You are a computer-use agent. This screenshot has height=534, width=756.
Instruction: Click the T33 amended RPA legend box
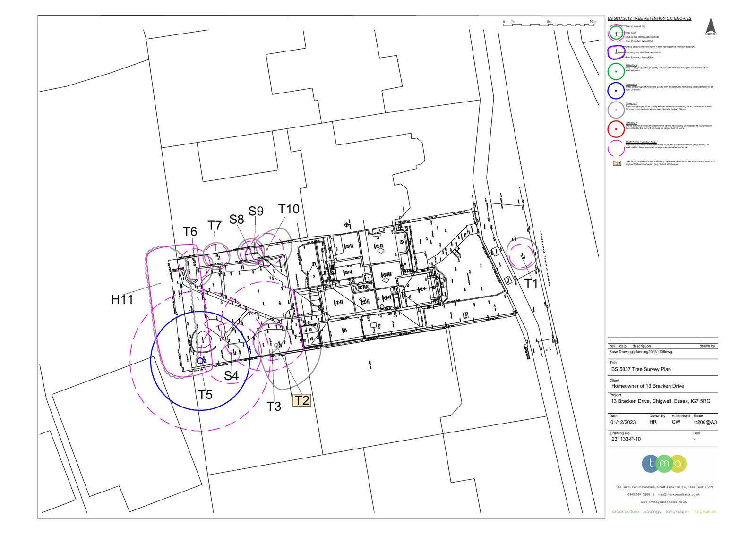pos(617,163)
